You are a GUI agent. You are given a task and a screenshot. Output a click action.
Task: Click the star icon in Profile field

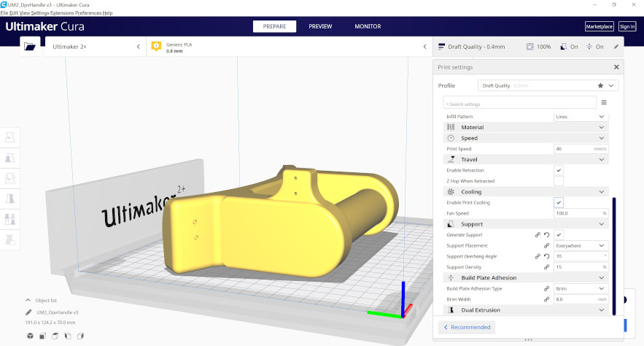(600, 85)
